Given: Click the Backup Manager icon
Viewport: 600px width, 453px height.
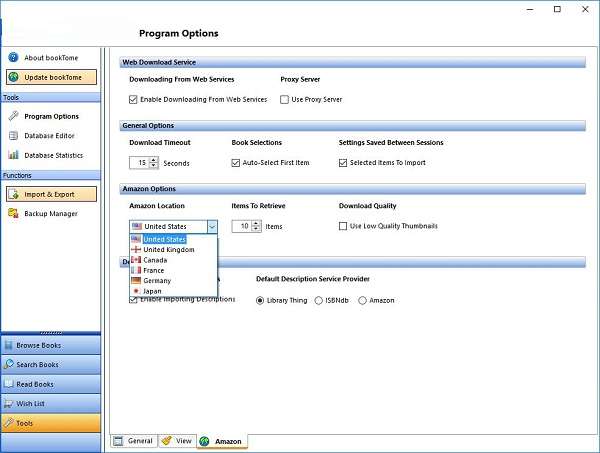Looking at the screenshot, I should (13, 213).
